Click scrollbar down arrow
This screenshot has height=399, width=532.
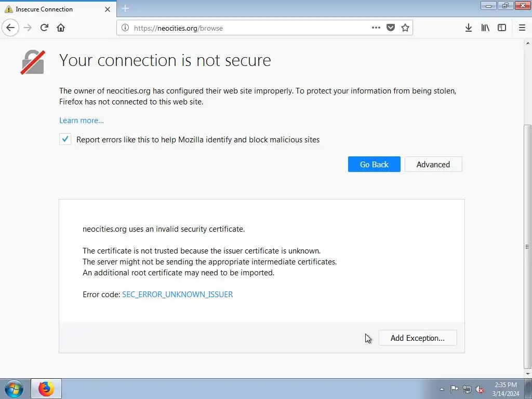[x=528, y=374]
